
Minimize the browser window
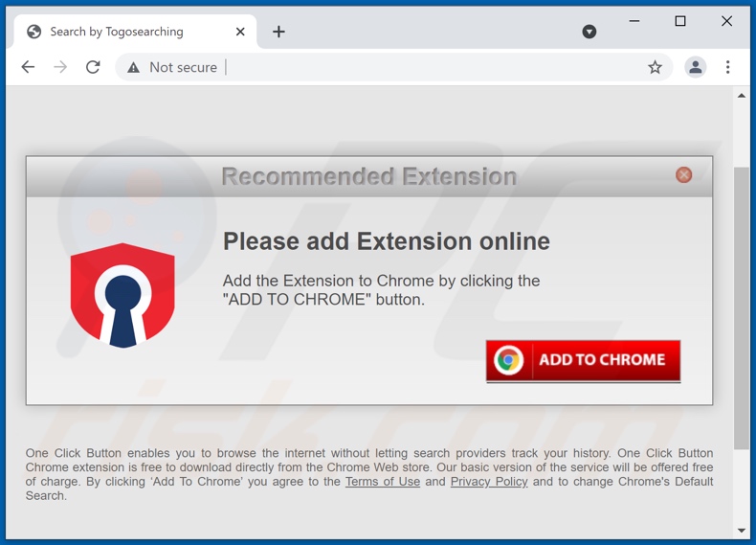click(x=634, y=21)
